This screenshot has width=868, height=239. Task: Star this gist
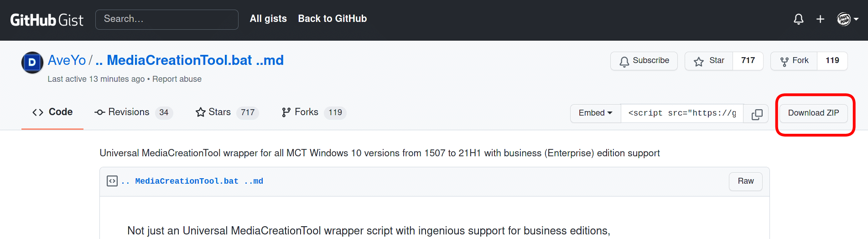coord(709,61)
